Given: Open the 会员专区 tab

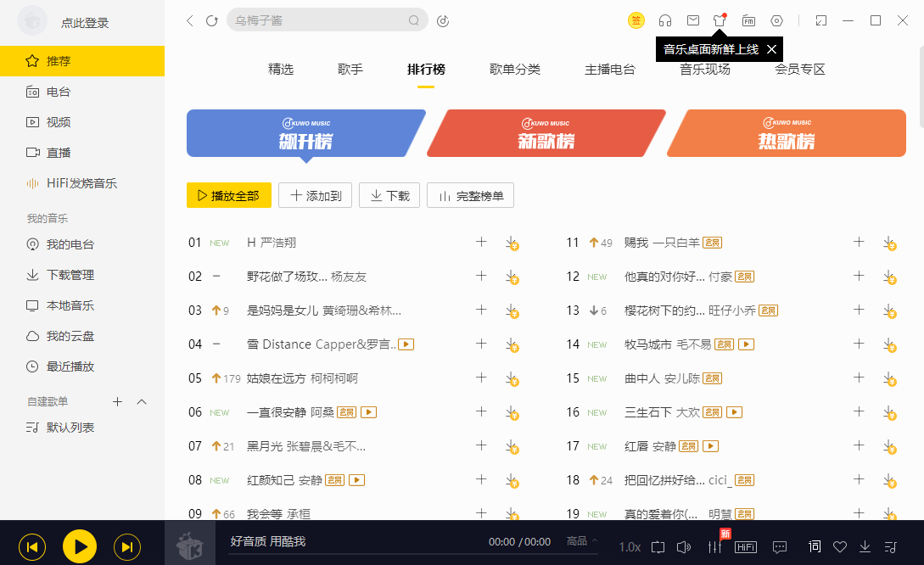Looking at the screenshot, I should (799, 69).
